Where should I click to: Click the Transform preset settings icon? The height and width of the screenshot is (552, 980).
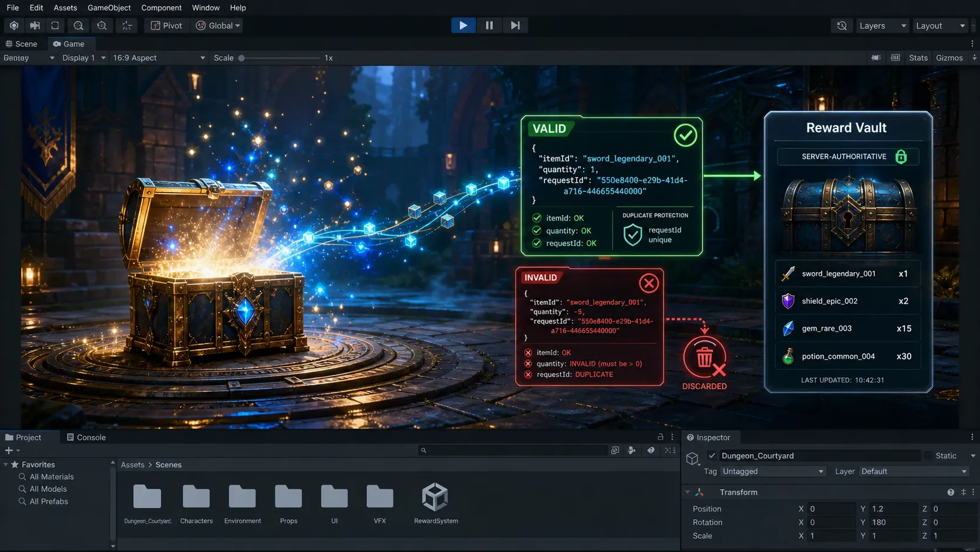pos(963,492)
